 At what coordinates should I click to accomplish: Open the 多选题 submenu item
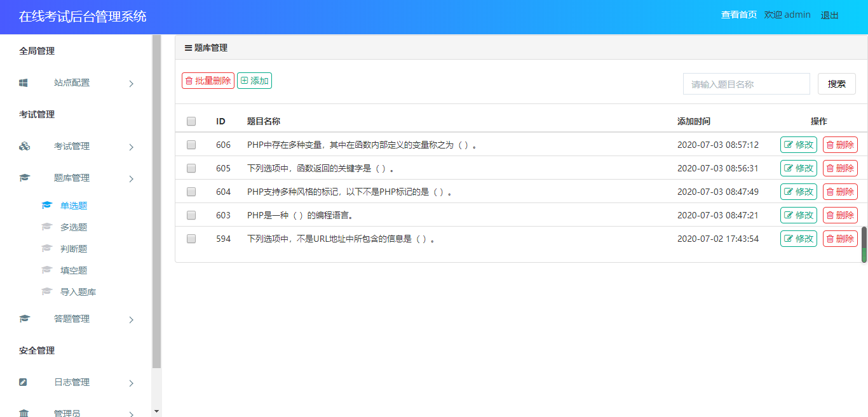pos(74,227)
